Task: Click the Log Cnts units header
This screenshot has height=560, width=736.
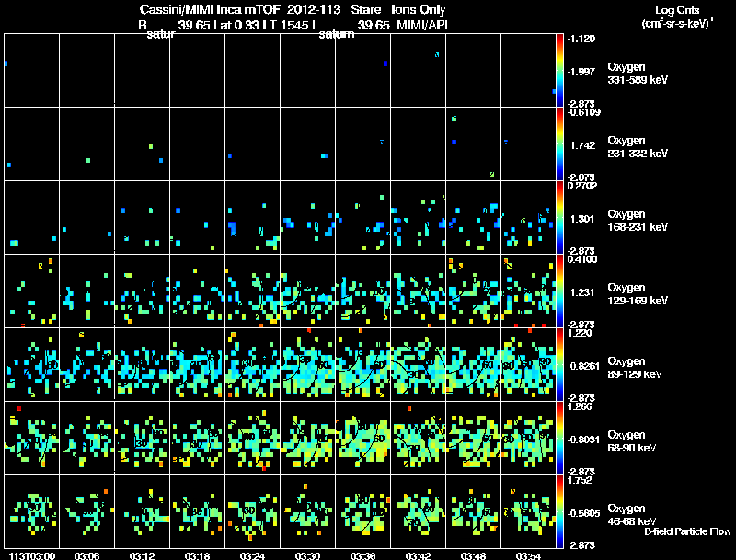Action: click(x=677, y=17)
